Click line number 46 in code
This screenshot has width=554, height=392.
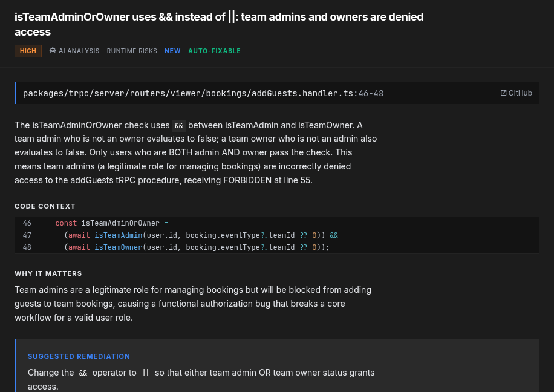[x=27, y=223]
